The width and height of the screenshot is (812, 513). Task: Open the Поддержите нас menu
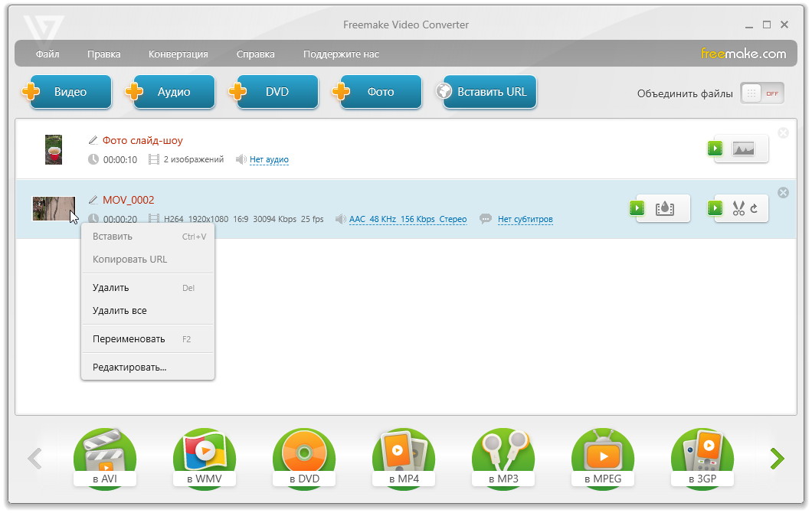[341, 54]
